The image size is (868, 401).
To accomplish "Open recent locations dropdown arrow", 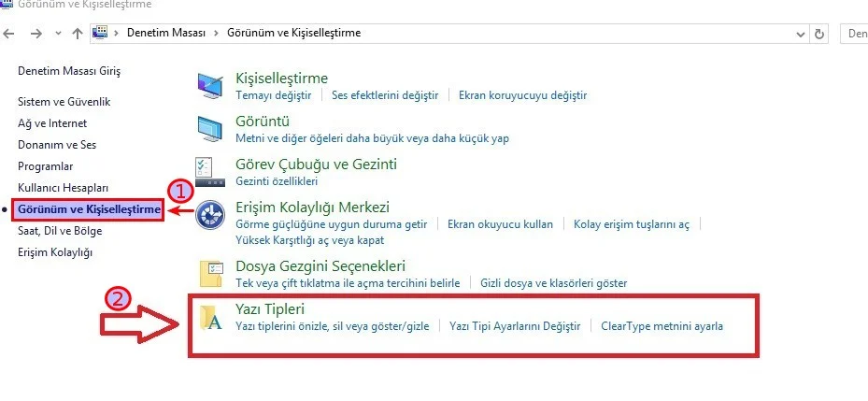I will coord(57,34).
